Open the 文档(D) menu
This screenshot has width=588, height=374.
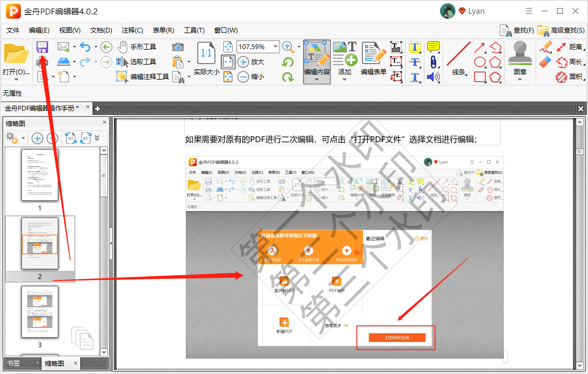click(x=101, y=30)
